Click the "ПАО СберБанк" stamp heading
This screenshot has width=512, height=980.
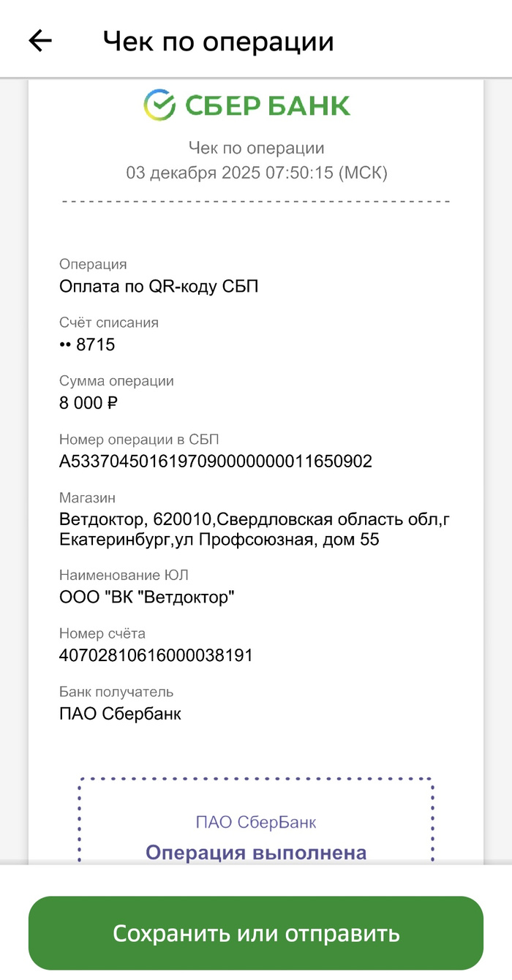coord(256,822)
